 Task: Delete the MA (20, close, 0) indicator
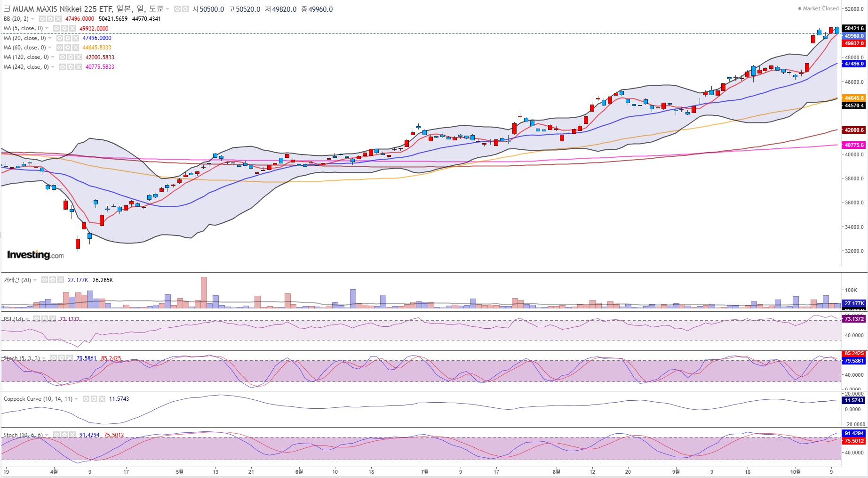tap(75, 38)
